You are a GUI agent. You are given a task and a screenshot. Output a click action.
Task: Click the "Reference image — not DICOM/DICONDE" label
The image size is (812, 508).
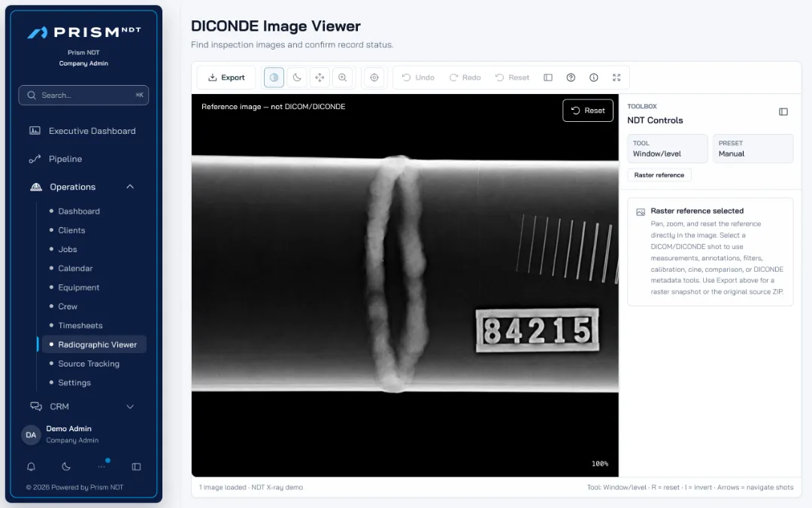coord(274,107)
